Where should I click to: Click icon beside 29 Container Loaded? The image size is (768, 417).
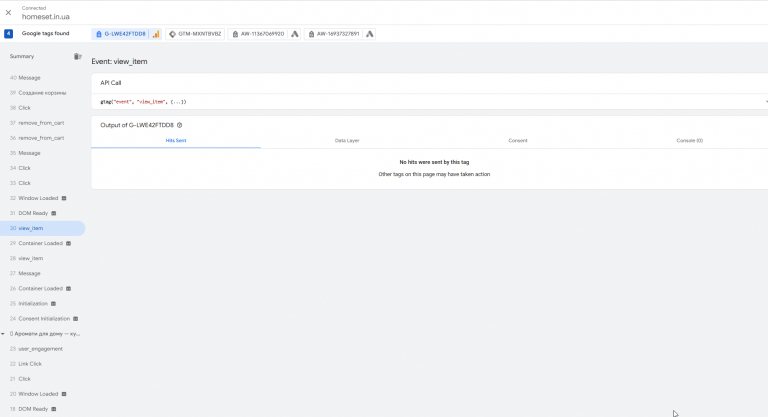[69, 244]
